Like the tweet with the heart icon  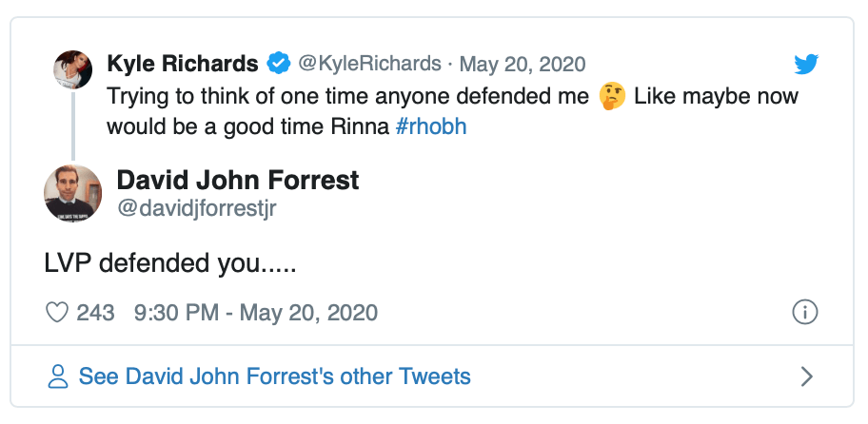tap(59, 312)
